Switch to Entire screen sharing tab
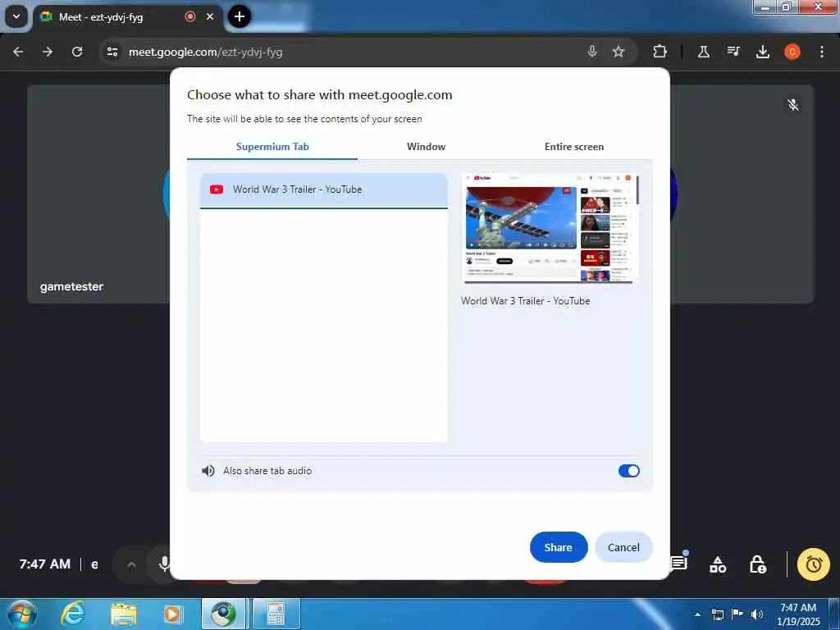 coord(573,147)
